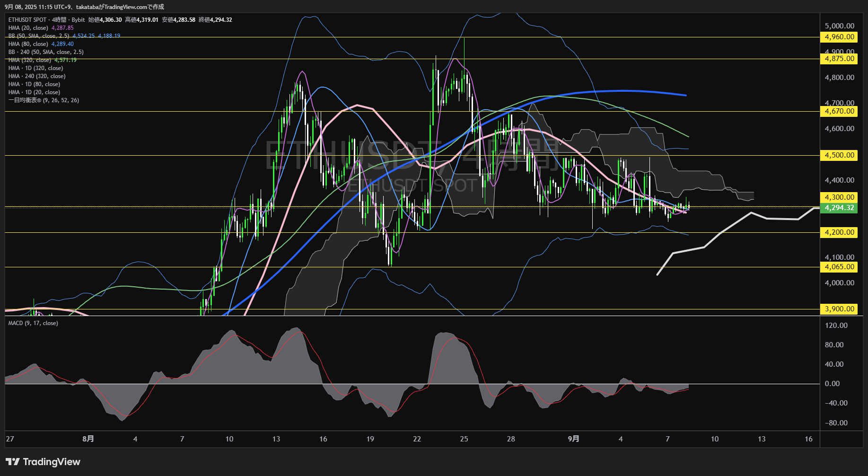Screen dimensions: 868x476
Task: Select the 4,600.00 price axis tick
Action: (x=840, y=129)
